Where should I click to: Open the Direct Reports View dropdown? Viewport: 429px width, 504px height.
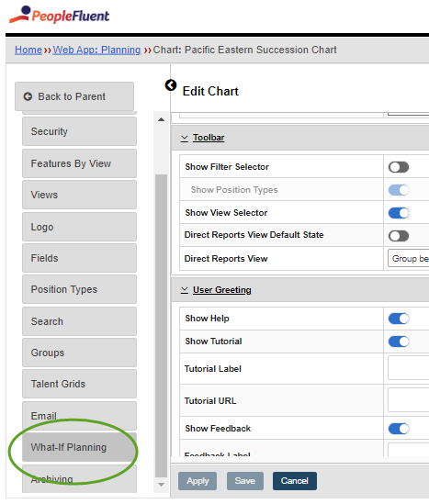(x=409, y=259)
